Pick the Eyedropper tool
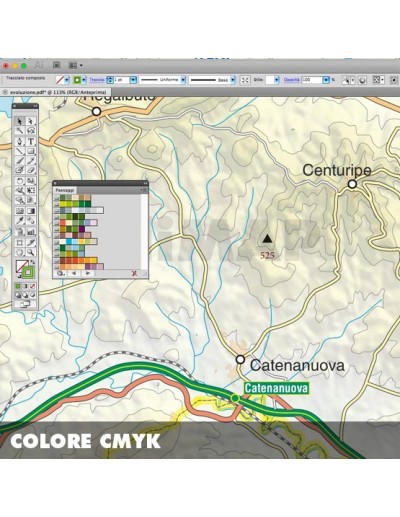The width and height of the screenshot is (400, 517). click(x=20, y=221)
